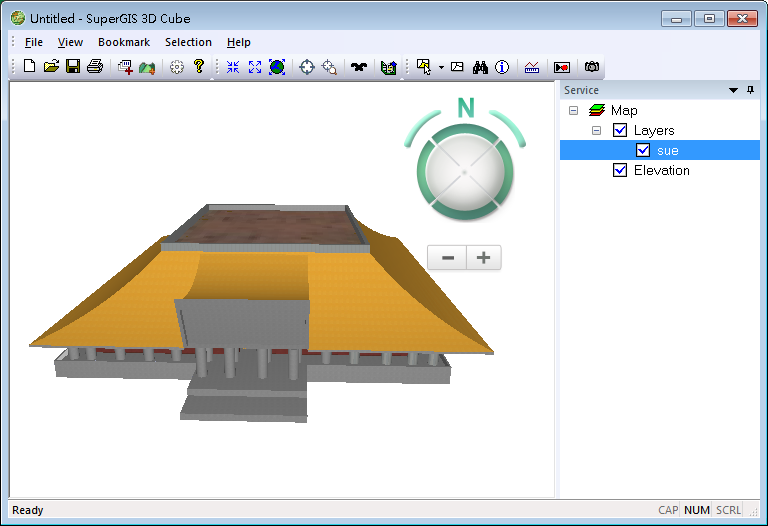This screenshot has height=526, width=768.
Task: Click the New document icon
Action: [x=29, y=67]
